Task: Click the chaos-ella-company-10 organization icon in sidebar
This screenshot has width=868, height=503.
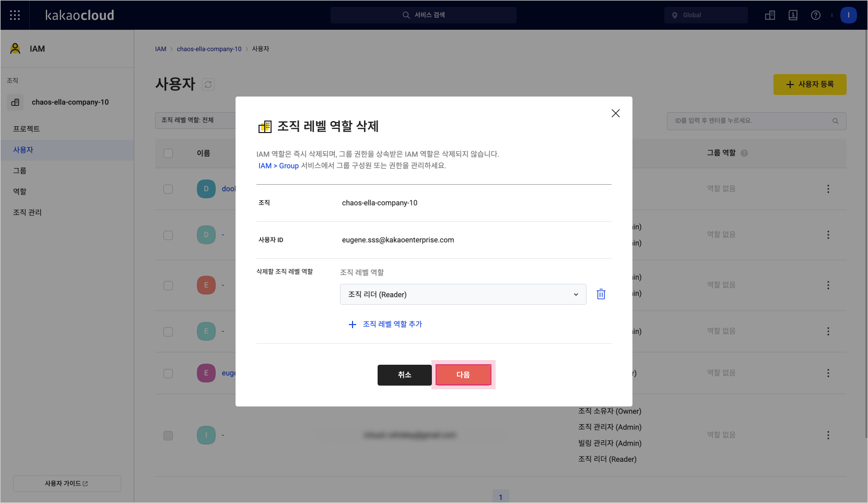Action: point(15,102)
